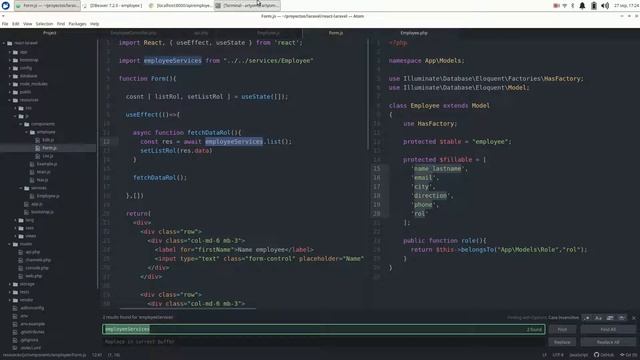640x360 pixels.
Task: Click the file path in the status bar
Action: pos(44,355)
